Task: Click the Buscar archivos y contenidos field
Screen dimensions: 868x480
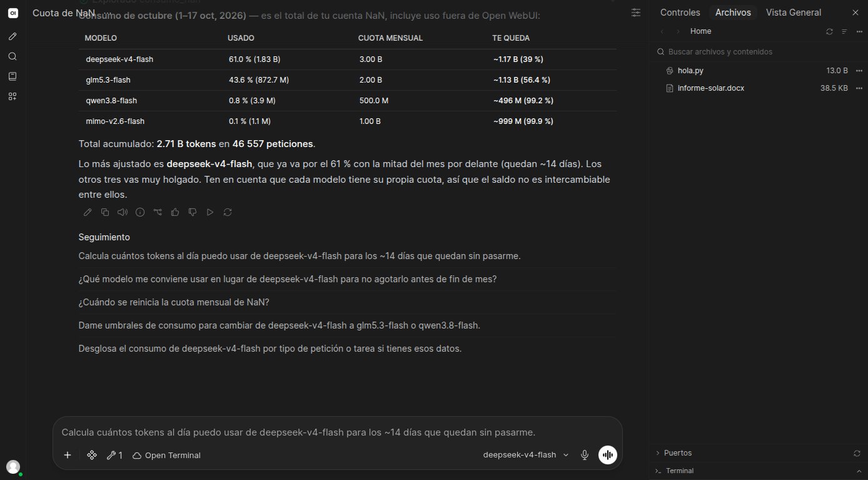Action: pyautogui.click(x=758, y=52)
